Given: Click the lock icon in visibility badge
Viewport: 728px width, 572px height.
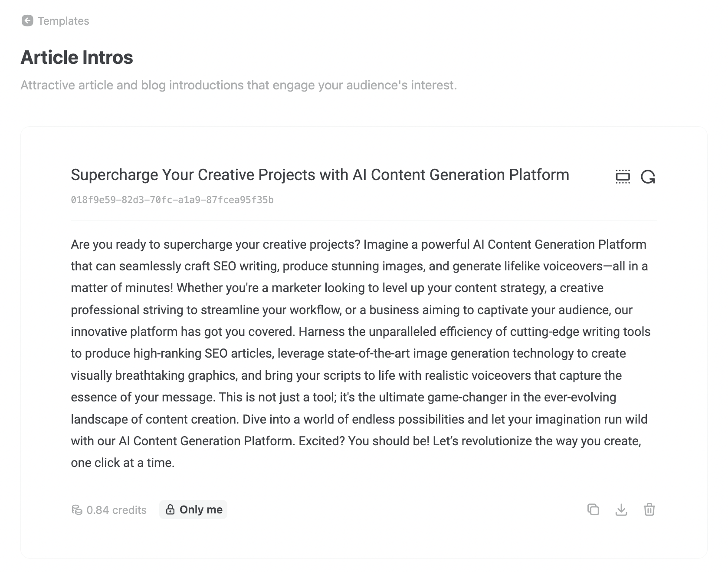Looking at the screenshot, I should (171, 510).
